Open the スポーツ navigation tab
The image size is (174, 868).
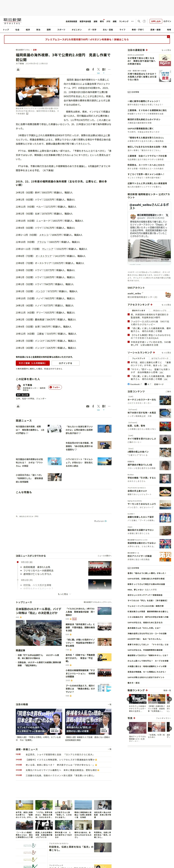(x=61, y=30)
